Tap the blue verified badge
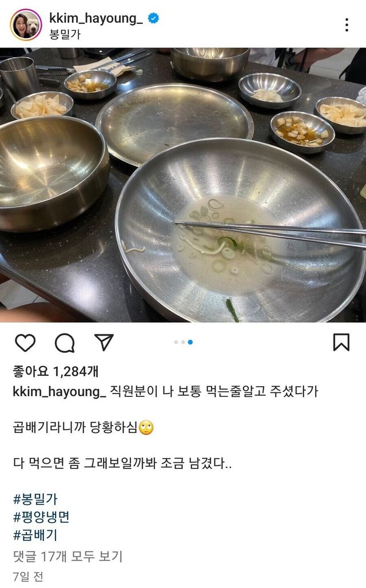 coord(153,18)
